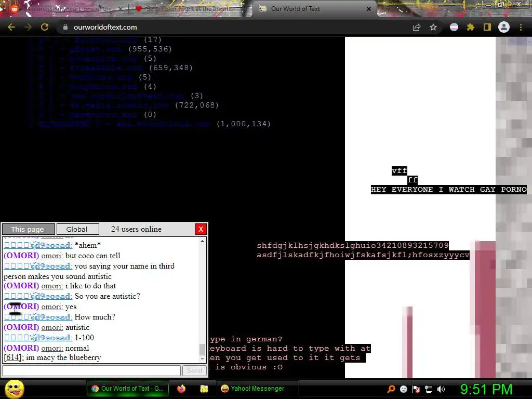Open the Chrome taskbar item Our World of Text
Image resolution: width=532 pixels, height=399 pixels.
(x=128, y=389)
